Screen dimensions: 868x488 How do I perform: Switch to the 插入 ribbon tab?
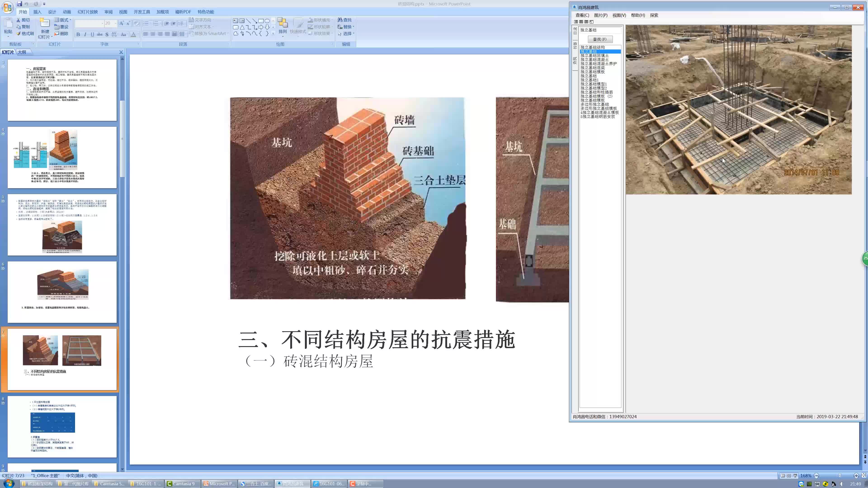pos(37,12)
